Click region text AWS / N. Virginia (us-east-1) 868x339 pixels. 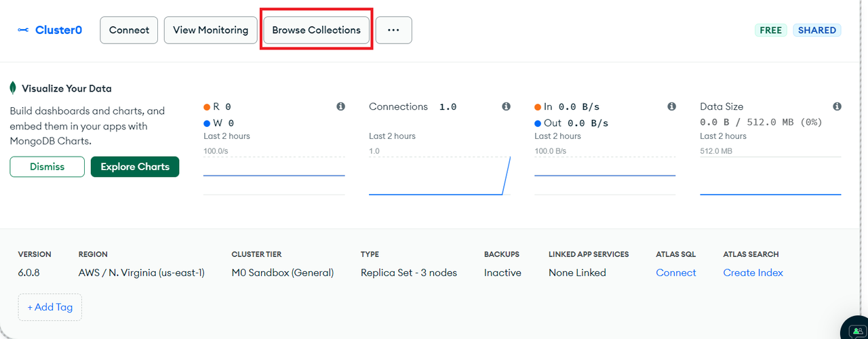142,273
